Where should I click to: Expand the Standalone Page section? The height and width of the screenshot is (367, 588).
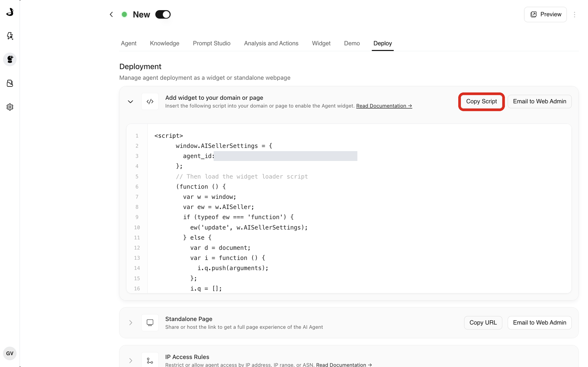(131, 323)
